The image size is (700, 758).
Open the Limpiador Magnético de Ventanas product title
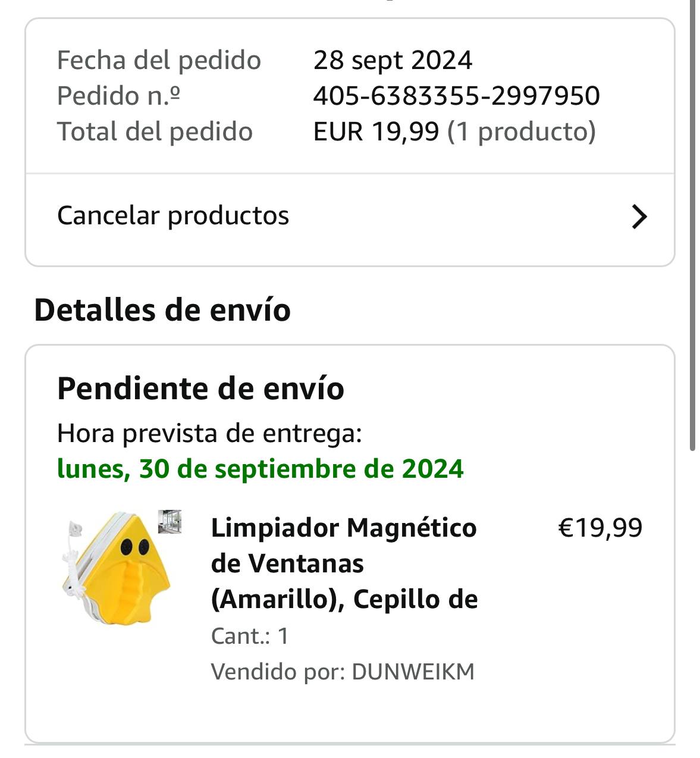pyautogui.click(x=344, y=563)
